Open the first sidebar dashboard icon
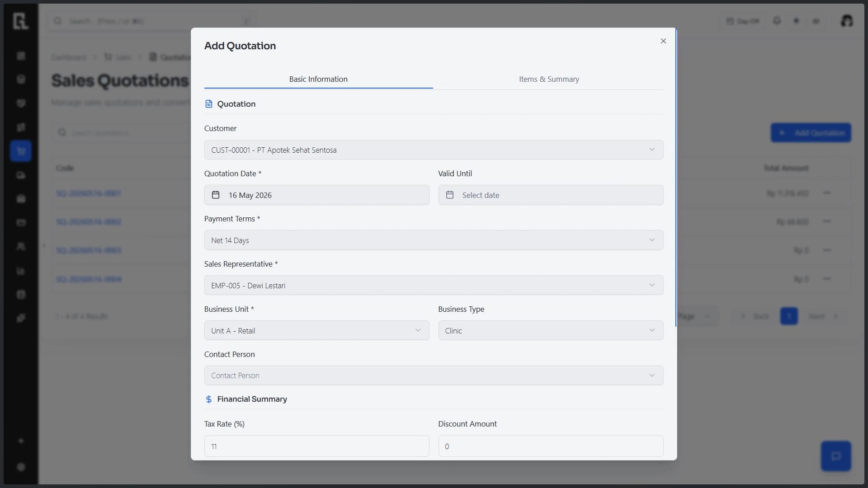The width and height of the screenshot is (868, 488). [21, 56]
